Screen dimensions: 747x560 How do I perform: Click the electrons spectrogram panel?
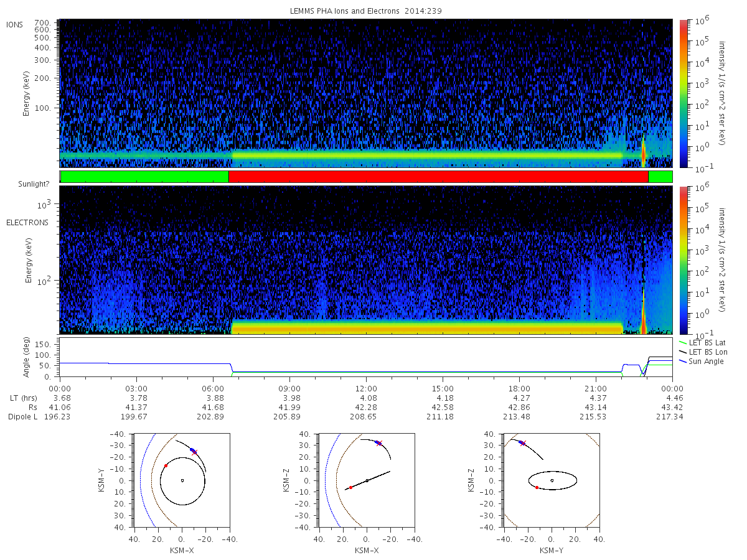pos(366,259)
